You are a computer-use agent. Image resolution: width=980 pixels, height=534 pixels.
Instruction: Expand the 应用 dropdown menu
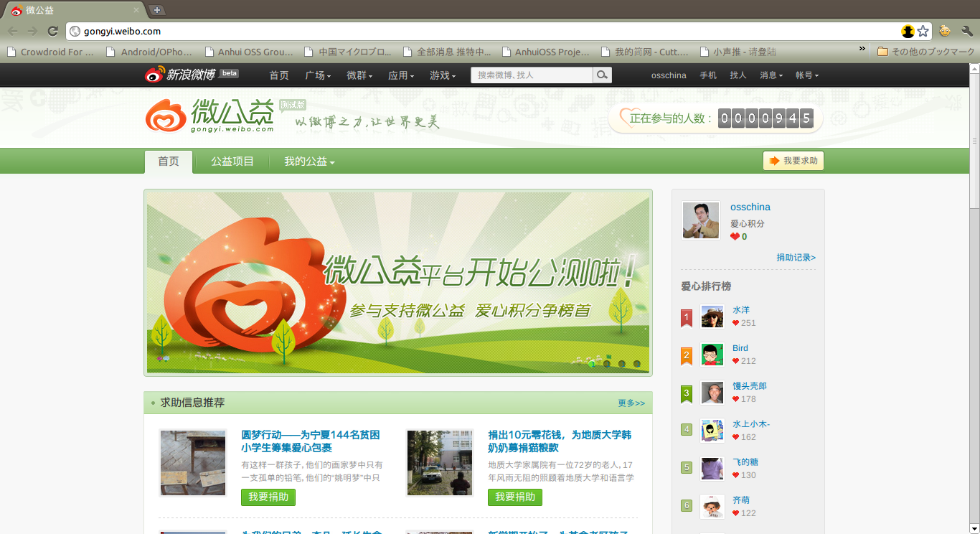(x=401, y=75)
